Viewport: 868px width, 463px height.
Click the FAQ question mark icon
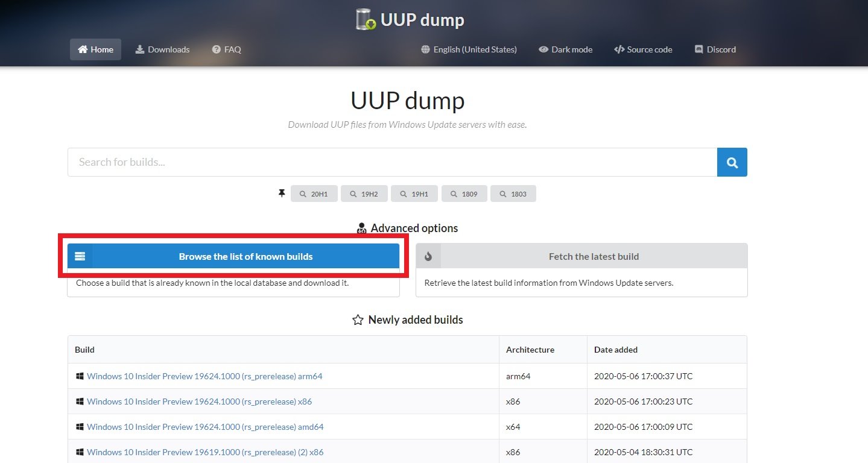[217, 49]
